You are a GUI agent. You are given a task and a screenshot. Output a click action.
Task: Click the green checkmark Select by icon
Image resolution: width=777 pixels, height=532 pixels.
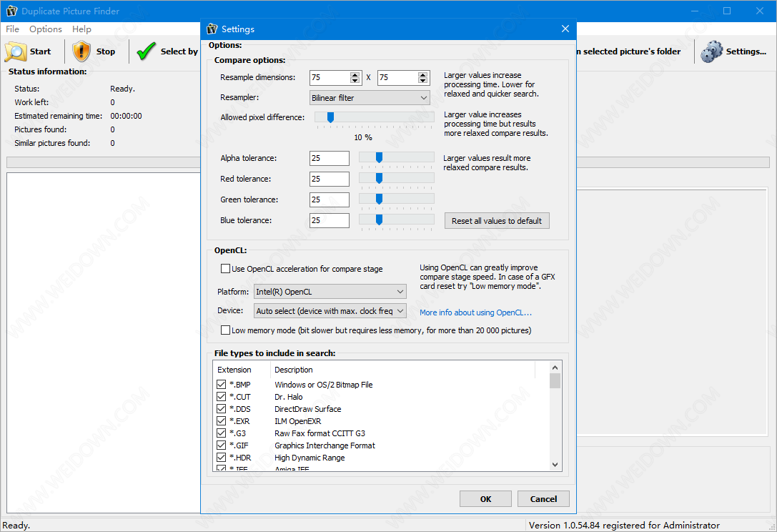[x=147, y=51]
